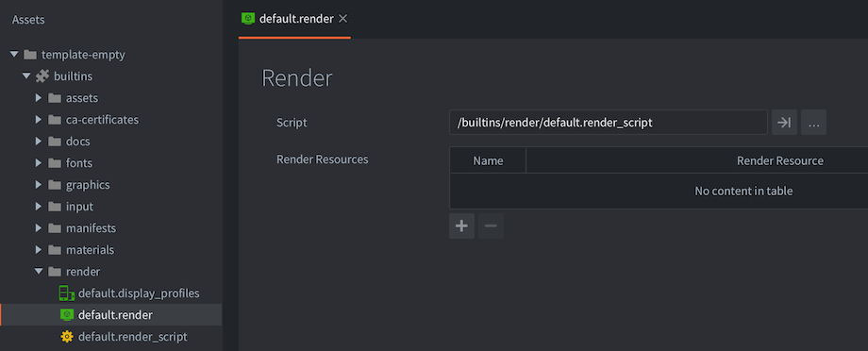
Task: Select the assets folder row
Action: [110, 98]
